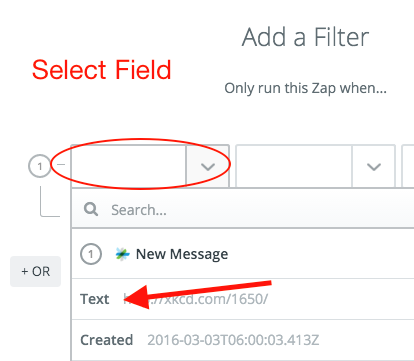The height and width of the screenshot is (361, 414).
Task: Click the Only run this Zap when text
Action: (305, 88)
